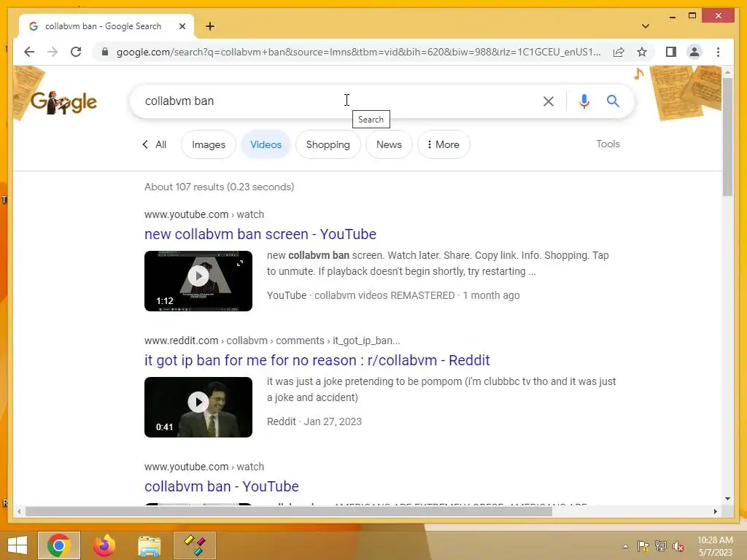Switch to the News tab

tap(389, 144)
